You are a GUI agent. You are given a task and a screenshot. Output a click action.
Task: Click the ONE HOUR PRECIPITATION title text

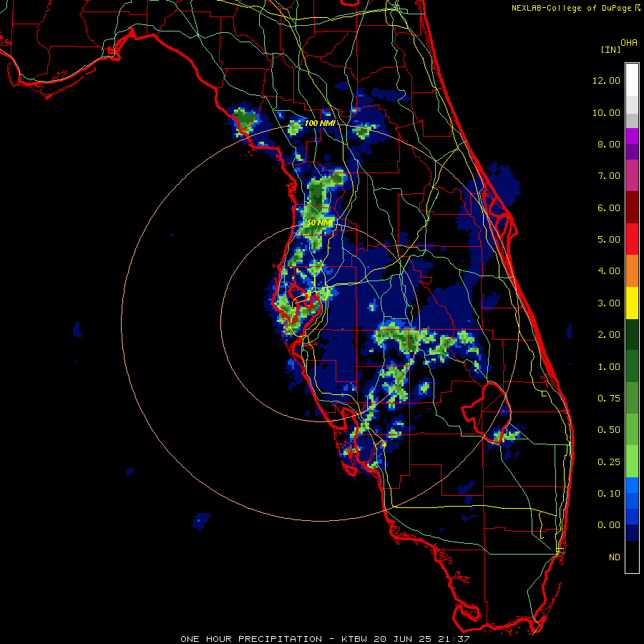point(251,639)
